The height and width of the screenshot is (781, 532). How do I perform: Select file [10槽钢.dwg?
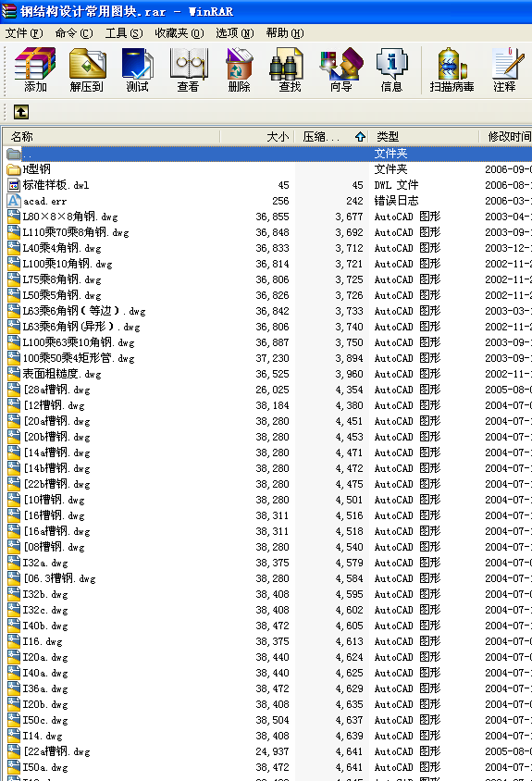[x=54, y=500]
